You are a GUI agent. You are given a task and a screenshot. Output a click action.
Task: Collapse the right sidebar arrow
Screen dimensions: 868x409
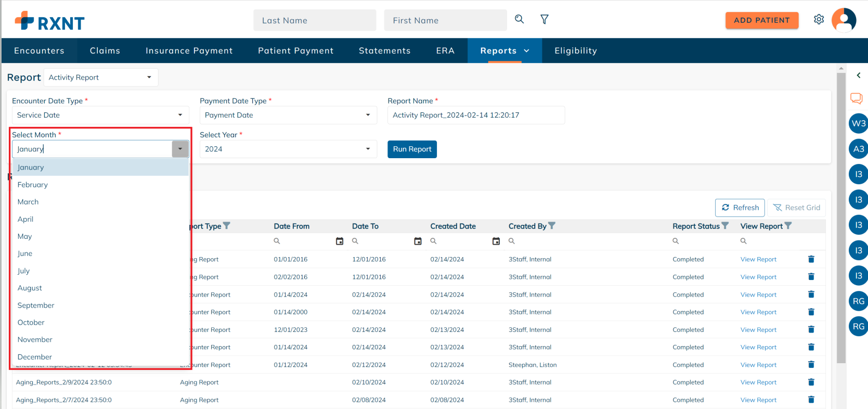click(x=858, y=75)
